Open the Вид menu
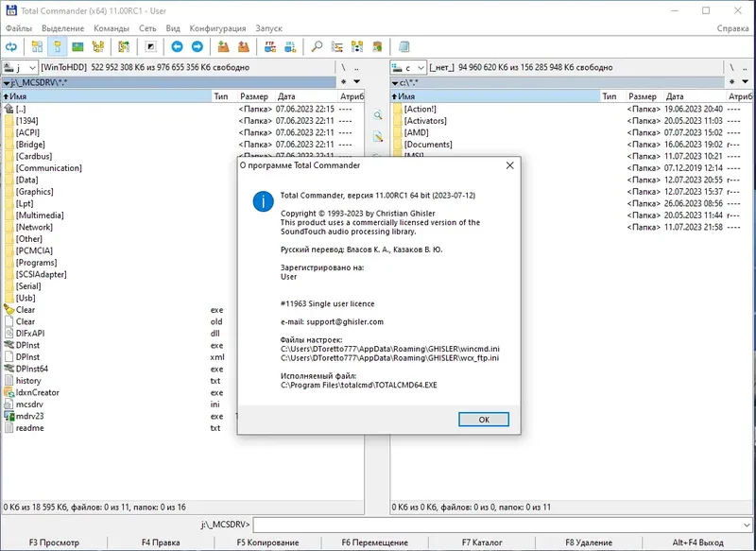Image resolution: width=756 pixels, height=551 pixels. [173, 28]
